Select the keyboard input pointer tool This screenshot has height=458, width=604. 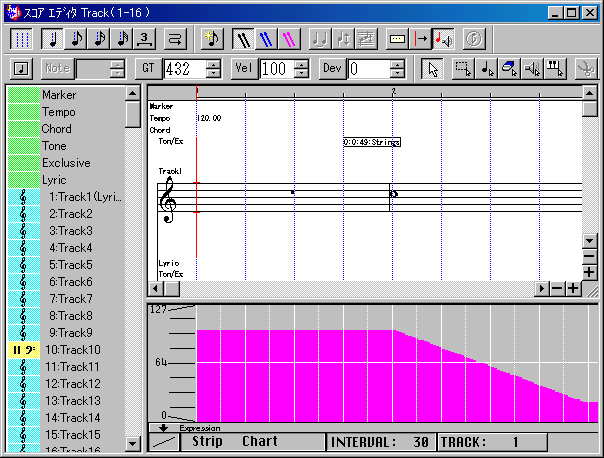555,69
